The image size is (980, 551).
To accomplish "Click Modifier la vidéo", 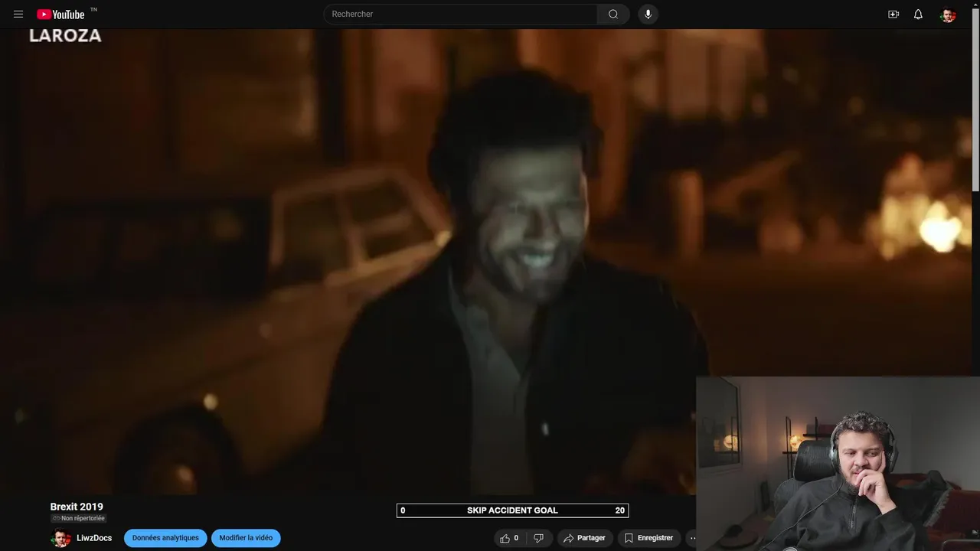I will 246,538.
